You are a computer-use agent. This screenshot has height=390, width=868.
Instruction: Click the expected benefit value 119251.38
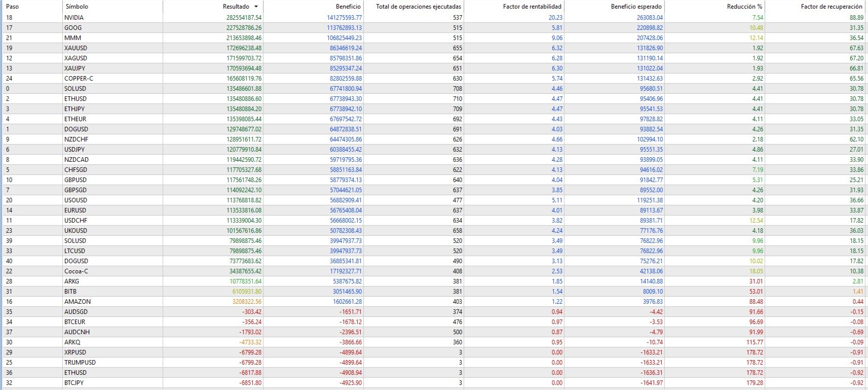click(650, 200)
